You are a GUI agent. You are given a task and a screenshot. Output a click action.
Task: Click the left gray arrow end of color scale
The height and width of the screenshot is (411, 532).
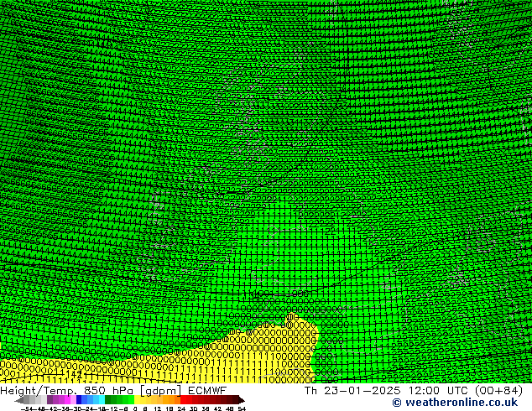19,400
